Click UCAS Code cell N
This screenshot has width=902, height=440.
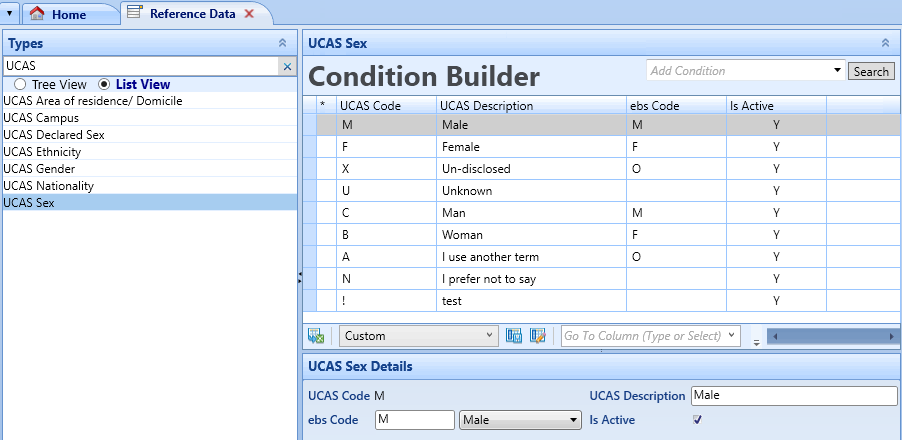(386, 279)
